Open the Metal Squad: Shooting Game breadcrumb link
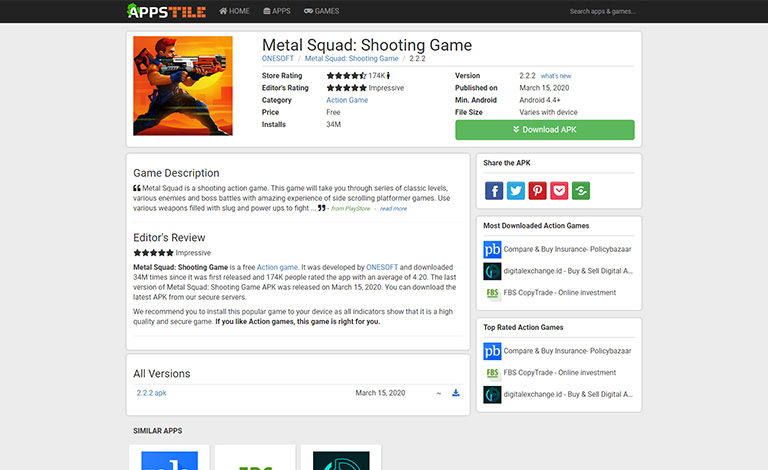 351,58
